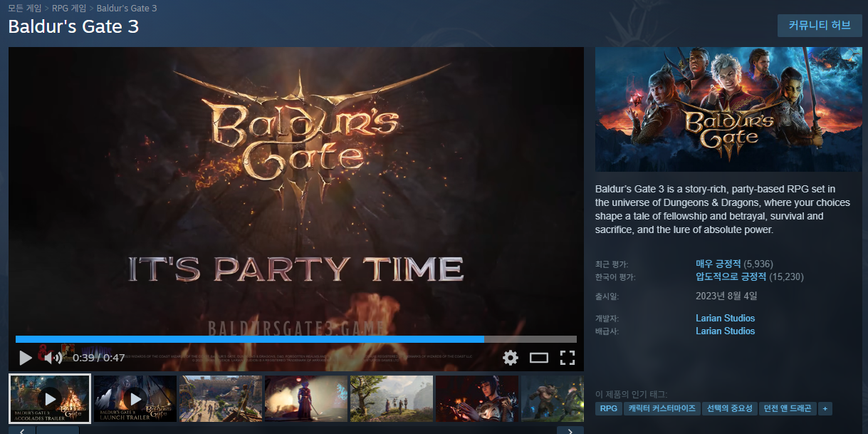Mute the video with the speaker icon
Viewport: 868px width, 434px height.
[53, 358]
